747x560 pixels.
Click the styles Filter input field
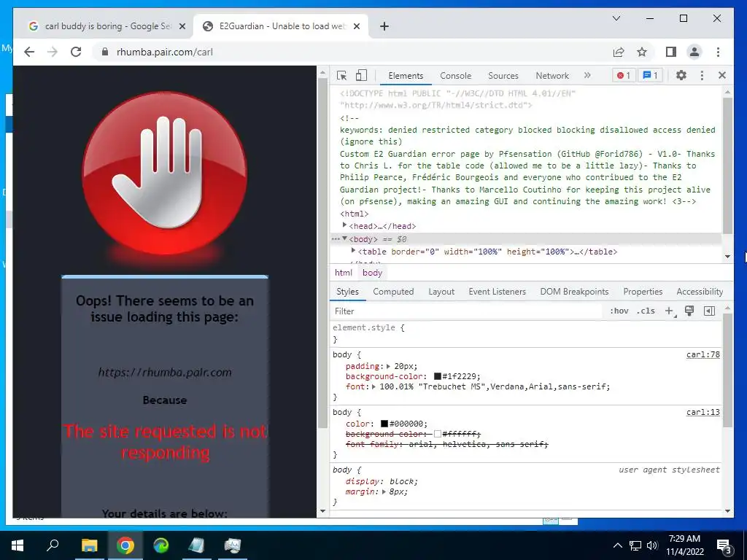(467, 311)
